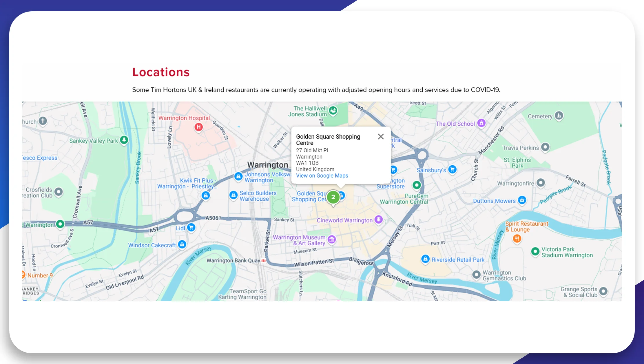Click the Riverside Retail Park shop marker
Screen dimensions: 644x364
click(425, 259)
